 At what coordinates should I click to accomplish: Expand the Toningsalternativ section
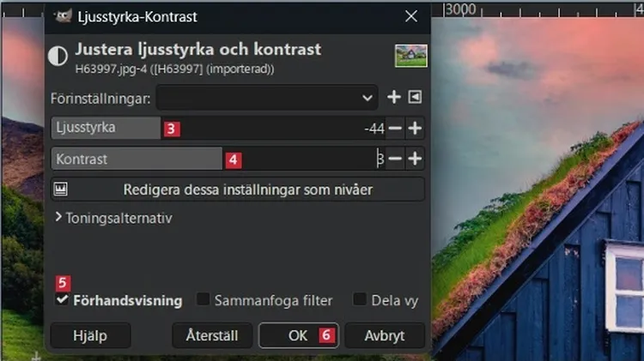pos(114,219)
